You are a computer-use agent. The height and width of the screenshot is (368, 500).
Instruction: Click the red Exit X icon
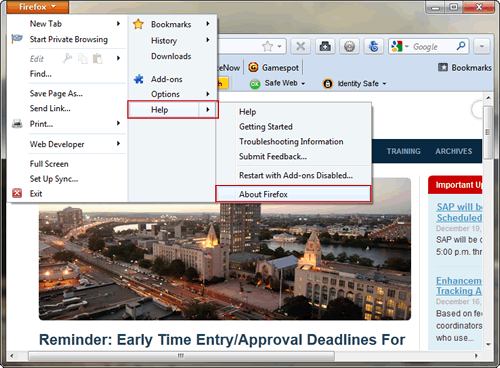pyautogui.click(x=17, y=193)
